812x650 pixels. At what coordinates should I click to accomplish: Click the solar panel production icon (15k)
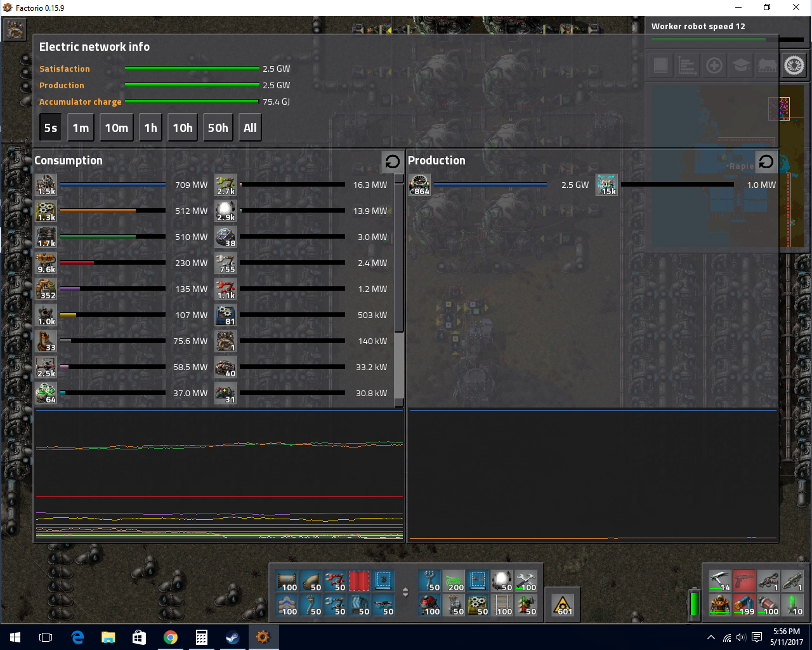(606, 185)
